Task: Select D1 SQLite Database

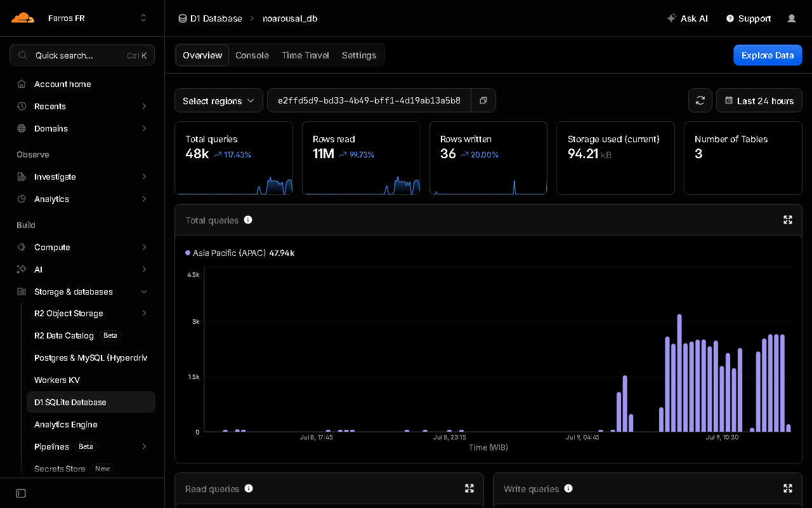Action: [91, 402]
